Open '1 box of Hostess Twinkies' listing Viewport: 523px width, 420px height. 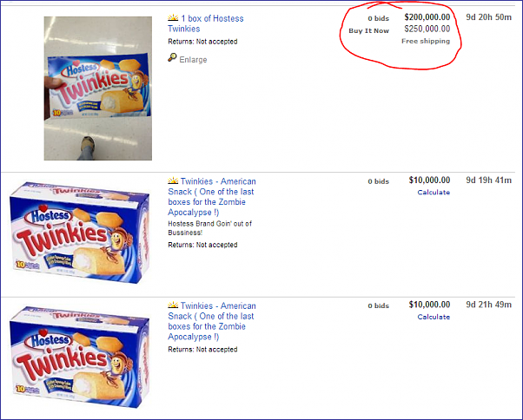[x=206, y=23]
